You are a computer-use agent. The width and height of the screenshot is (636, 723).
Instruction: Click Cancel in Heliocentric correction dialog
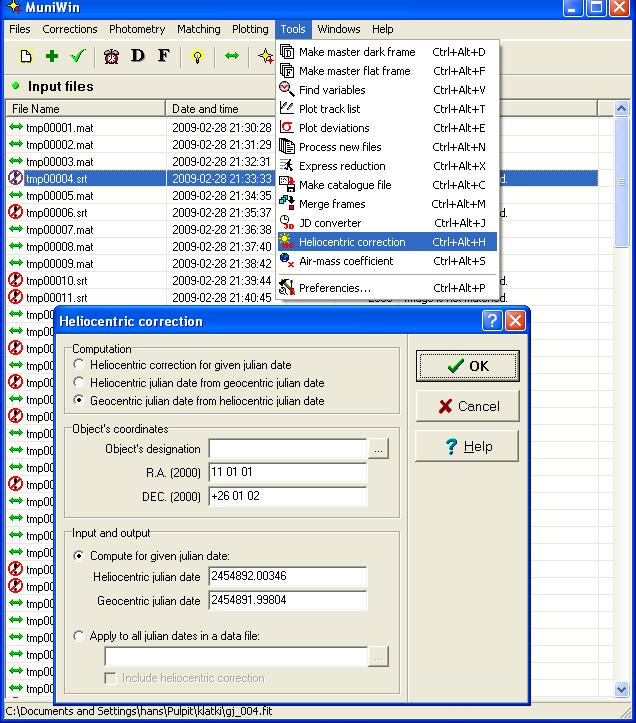[468, 406]
